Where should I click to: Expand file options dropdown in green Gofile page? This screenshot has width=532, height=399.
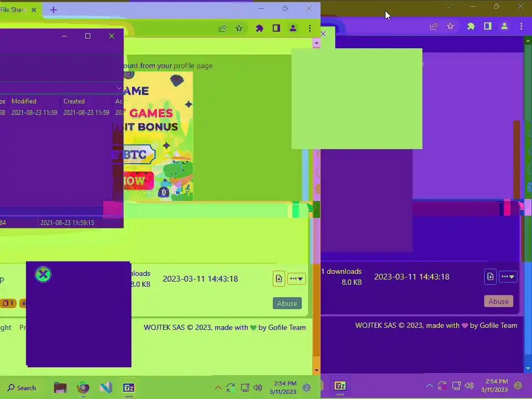tap(297, 278)
